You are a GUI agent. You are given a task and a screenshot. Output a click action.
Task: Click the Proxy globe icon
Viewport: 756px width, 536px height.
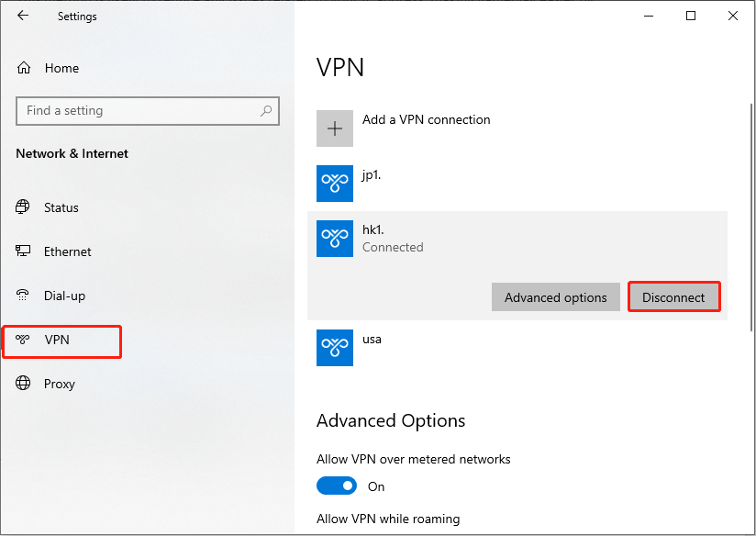click(24, 384)
